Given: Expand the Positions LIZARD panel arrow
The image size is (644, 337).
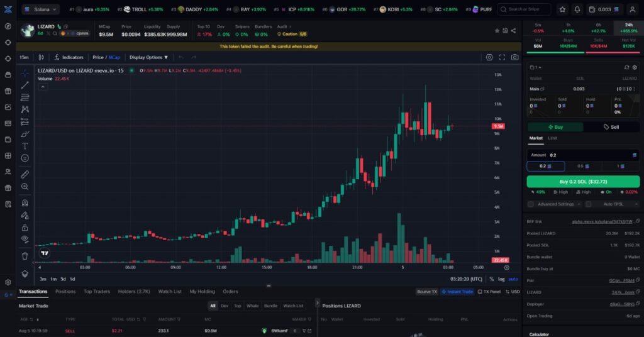Looking at the screenshot, I should click(317, 303).
